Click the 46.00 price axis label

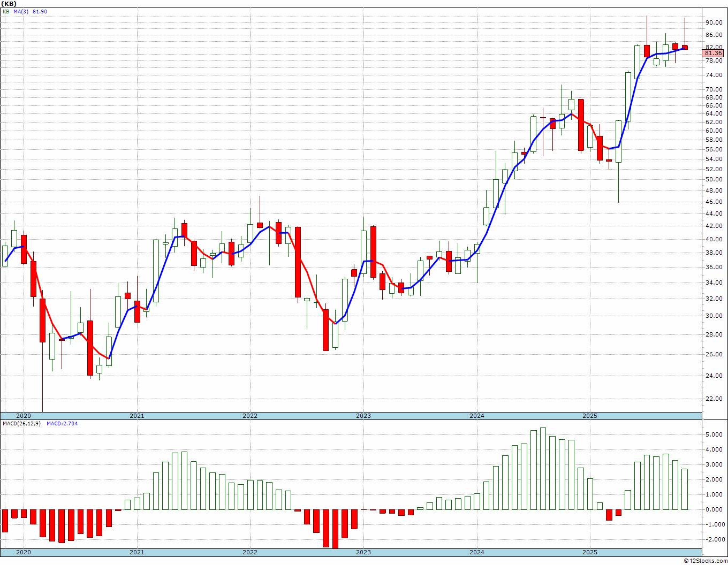click(714, 202)
